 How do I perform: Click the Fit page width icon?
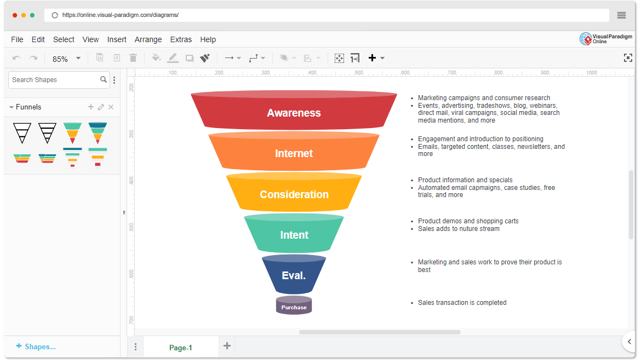point(355,58)
